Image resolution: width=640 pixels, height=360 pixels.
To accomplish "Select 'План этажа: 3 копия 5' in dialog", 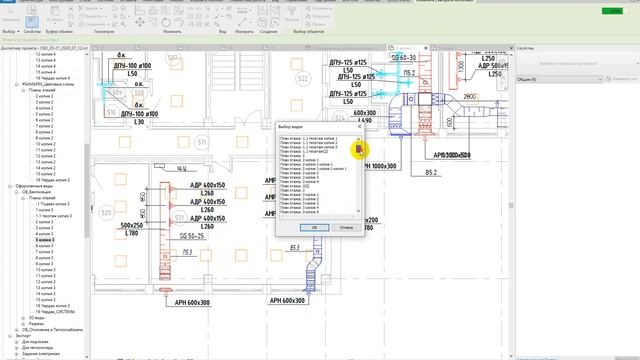I will tap(299, 212).
